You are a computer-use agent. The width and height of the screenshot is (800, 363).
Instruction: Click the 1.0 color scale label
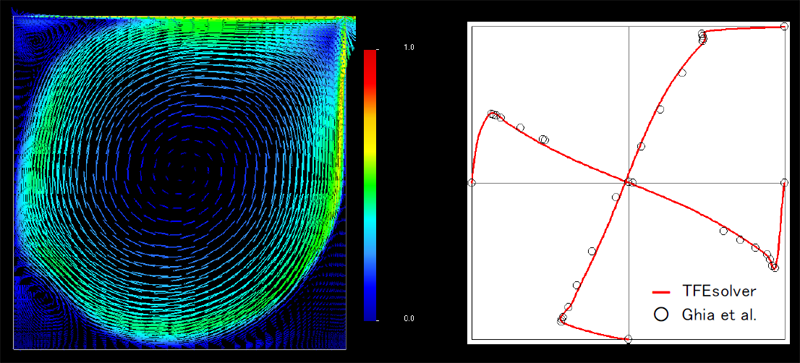pyautogui.click(x=409, y=47)
